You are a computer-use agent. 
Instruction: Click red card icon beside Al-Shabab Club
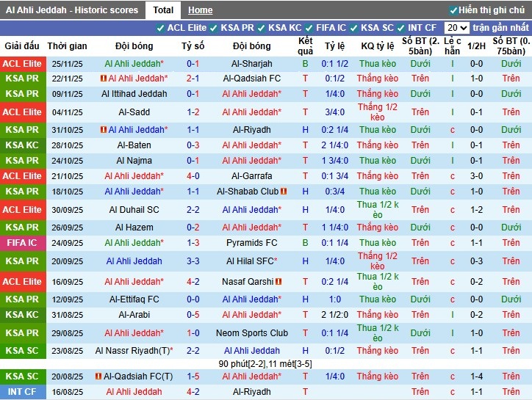click(x=284, y=192)
